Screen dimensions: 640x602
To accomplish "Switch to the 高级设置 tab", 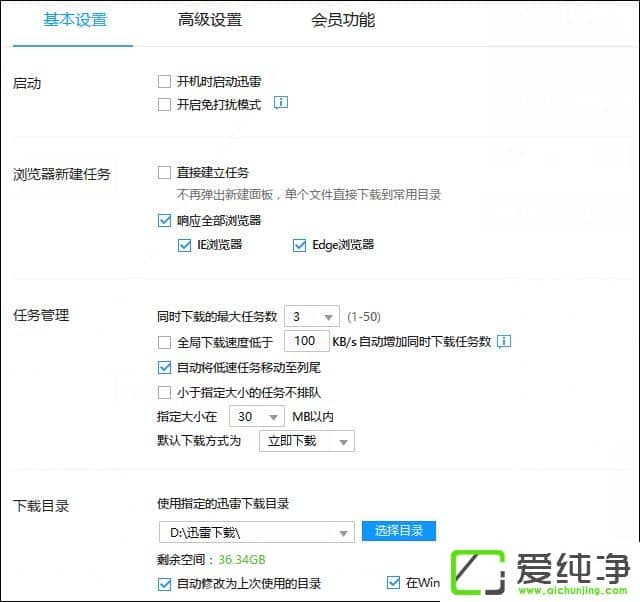I will 209,20.
